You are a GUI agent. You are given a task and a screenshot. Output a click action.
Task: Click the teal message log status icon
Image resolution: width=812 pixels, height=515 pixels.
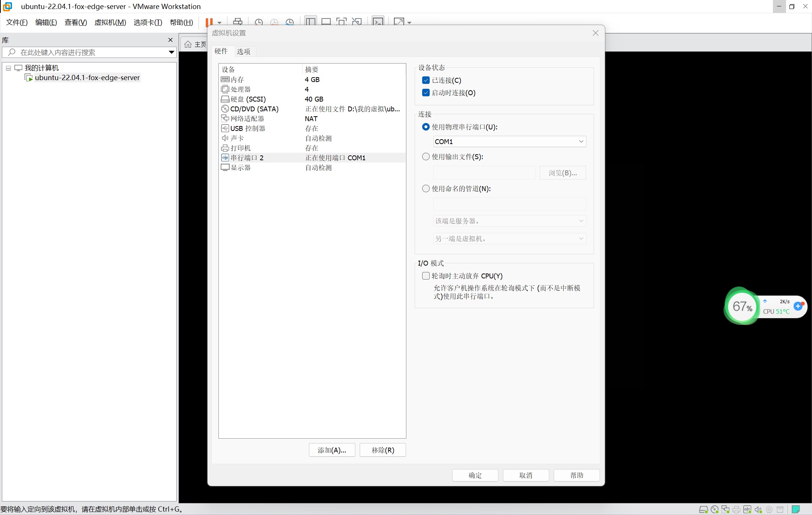point(795,509)
